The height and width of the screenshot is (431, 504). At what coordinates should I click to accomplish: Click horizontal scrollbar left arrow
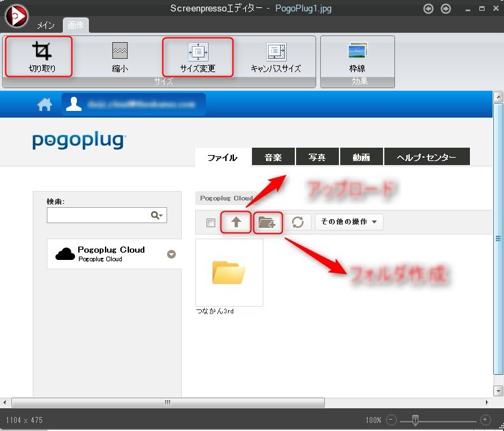coord(5,402)
